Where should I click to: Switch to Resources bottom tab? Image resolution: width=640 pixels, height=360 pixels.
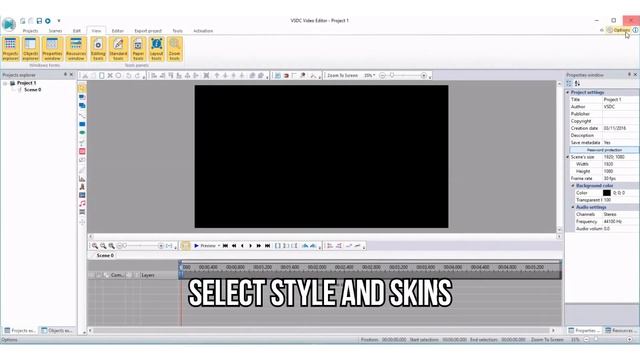click(x=620, y=331)
